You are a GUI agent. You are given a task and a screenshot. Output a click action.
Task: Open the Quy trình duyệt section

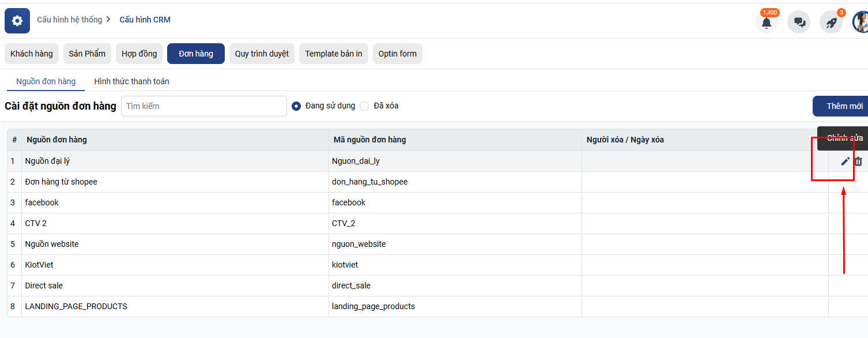[262, 54]
